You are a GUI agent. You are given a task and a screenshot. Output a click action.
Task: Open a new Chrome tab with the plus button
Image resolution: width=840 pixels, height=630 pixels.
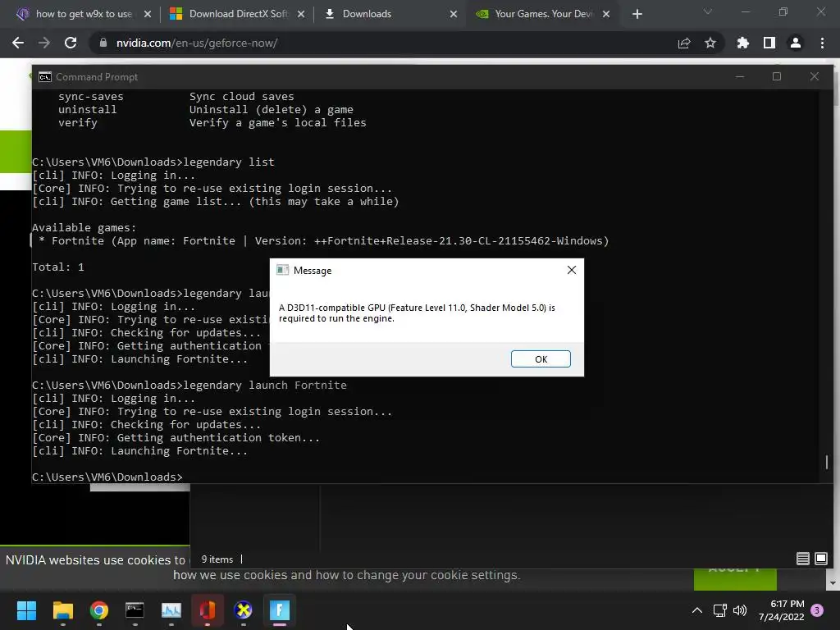(637, 14)
